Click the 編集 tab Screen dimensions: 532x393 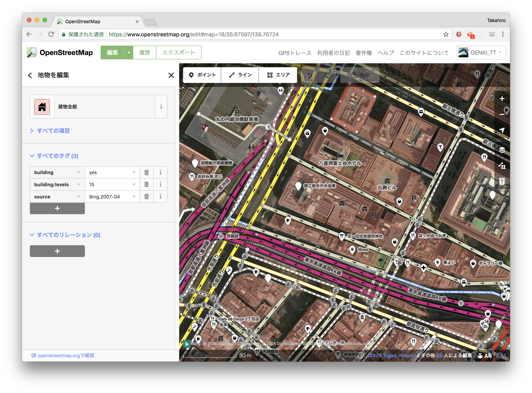(x=112, y=53)
